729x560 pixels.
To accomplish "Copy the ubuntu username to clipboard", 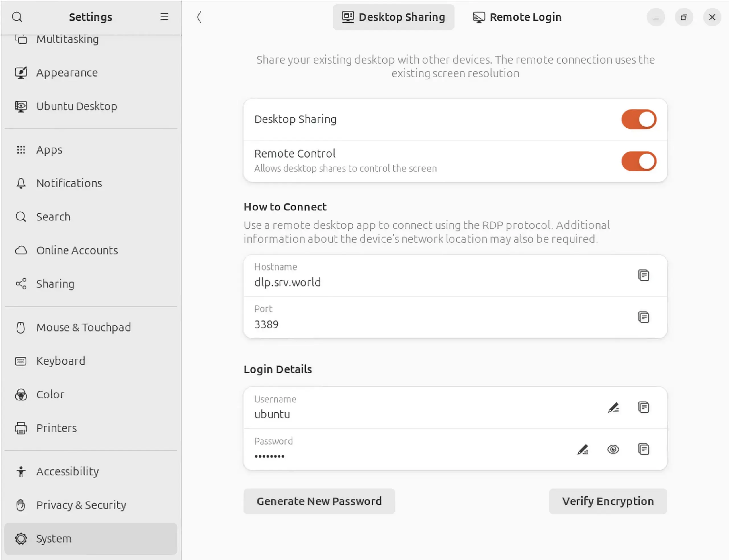I will tap(643, 407).
